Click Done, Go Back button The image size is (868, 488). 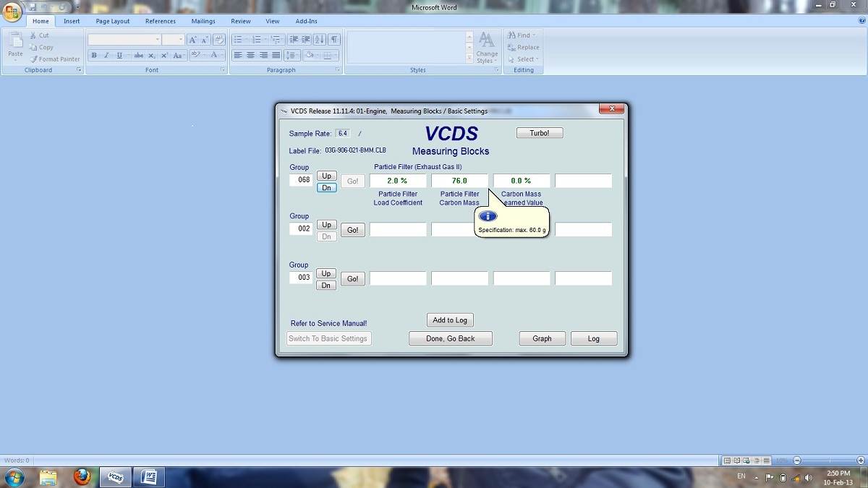tap(450, 338)
